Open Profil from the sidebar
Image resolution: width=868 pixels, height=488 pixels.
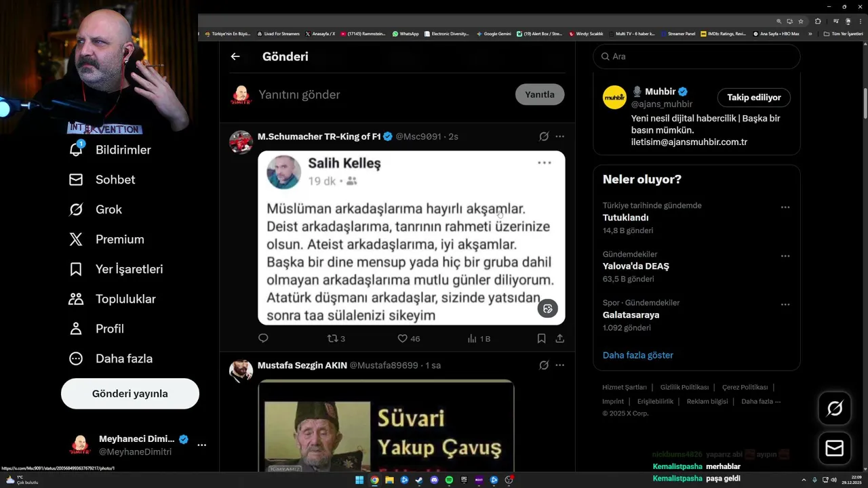96,329
